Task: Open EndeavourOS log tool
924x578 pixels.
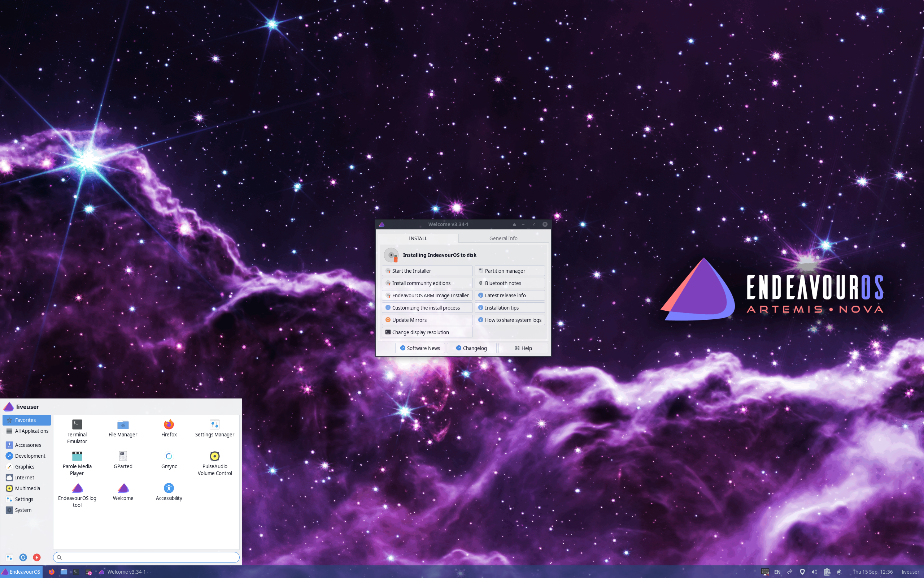Action: point(77,495)
